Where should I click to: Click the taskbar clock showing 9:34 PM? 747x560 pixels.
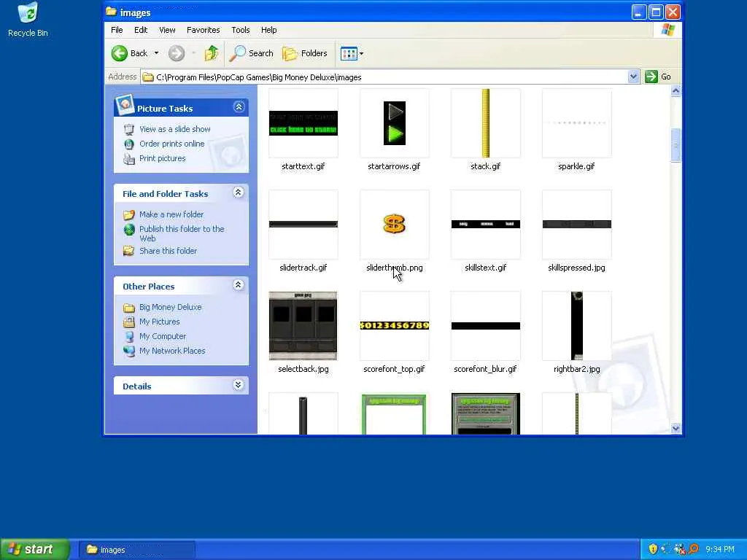coord(720,550)
